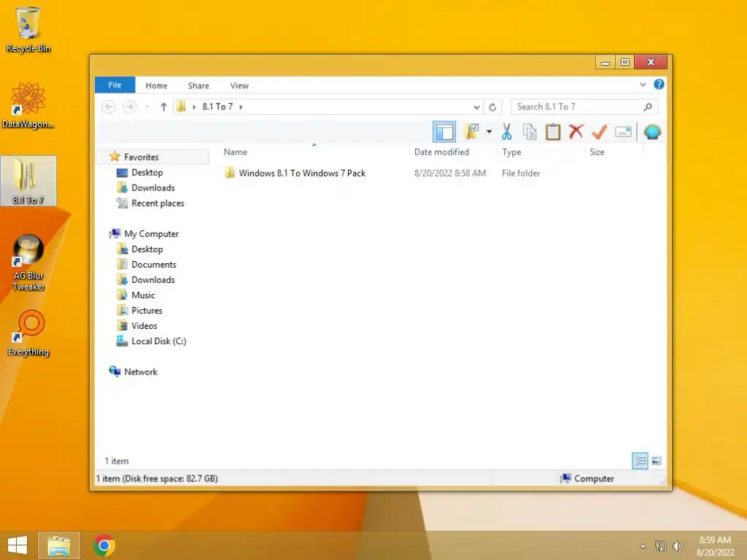Sort by the Size column header
The width and height of the screenshot is (747, 560).
click(597, 152)
